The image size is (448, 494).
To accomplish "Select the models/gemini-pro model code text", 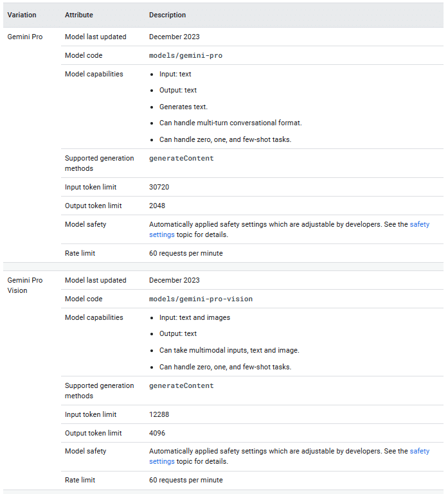I will [x=186, y=56].
